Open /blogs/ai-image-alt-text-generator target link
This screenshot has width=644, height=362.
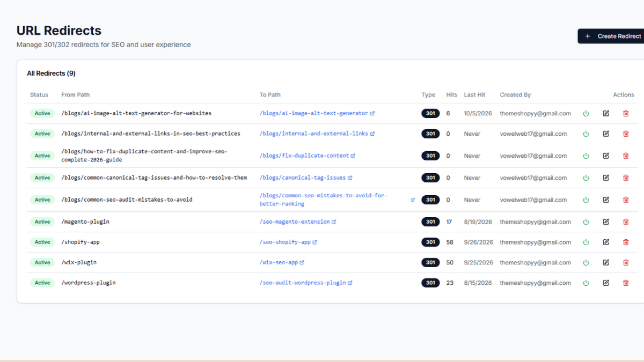point(317,113)
